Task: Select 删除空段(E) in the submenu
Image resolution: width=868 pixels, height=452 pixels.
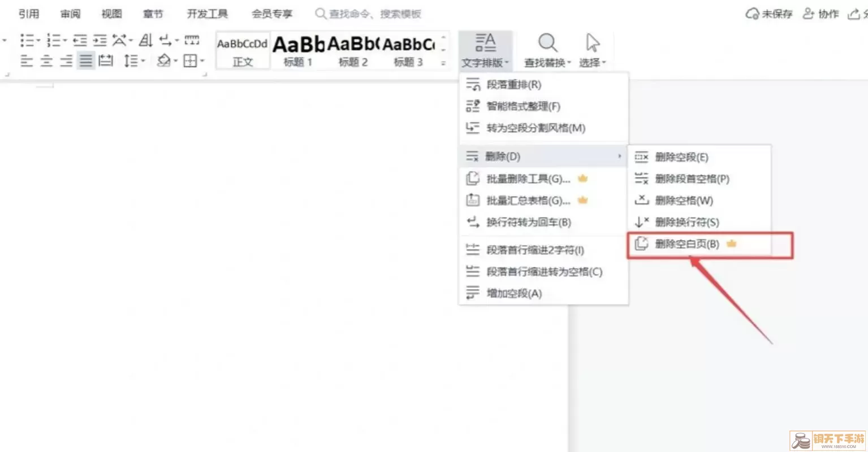Action: tap(699, 157)
